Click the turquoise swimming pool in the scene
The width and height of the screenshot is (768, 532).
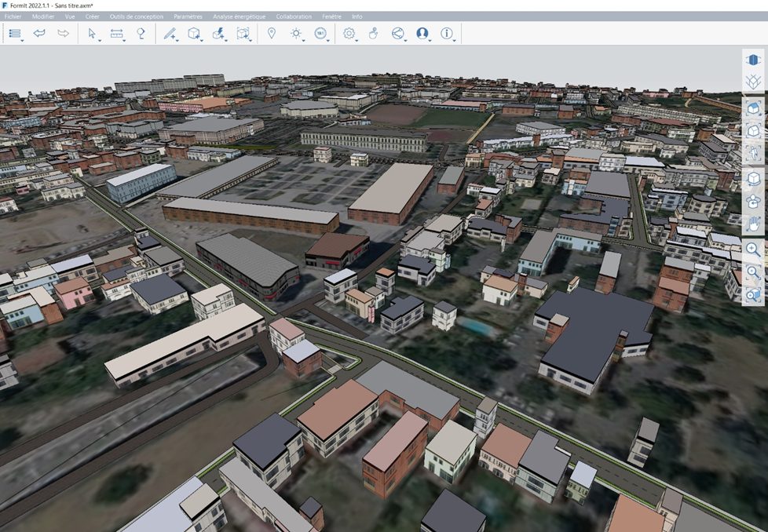click(x=476, y=324)
